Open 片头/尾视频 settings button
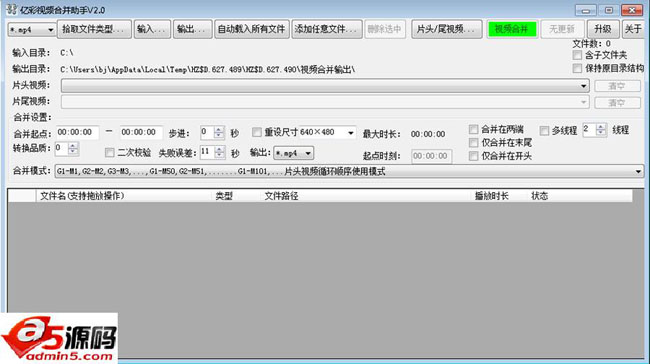Image resolution: width=650 pixels, height=364 pixels. 446,29
